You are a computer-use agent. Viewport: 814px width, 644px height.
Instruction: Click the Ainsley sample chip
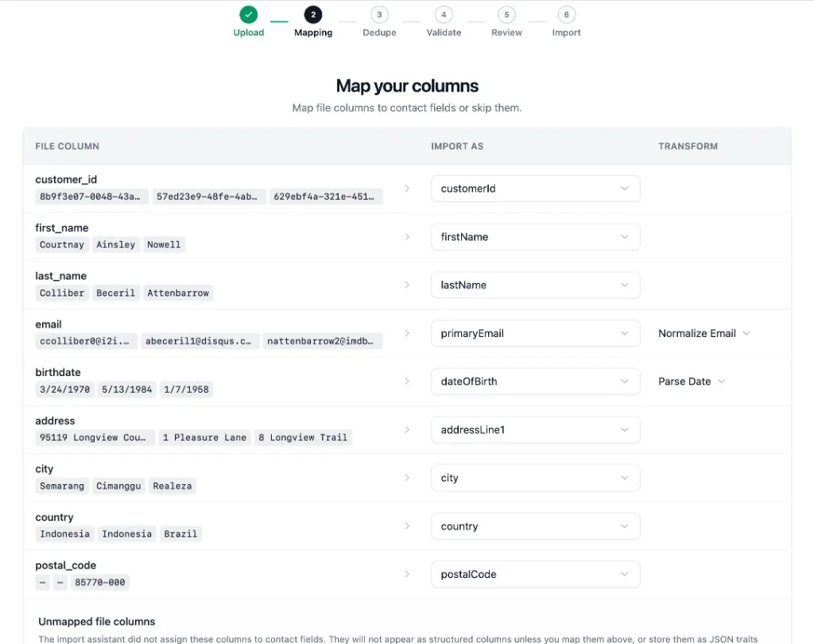point(116,245)
